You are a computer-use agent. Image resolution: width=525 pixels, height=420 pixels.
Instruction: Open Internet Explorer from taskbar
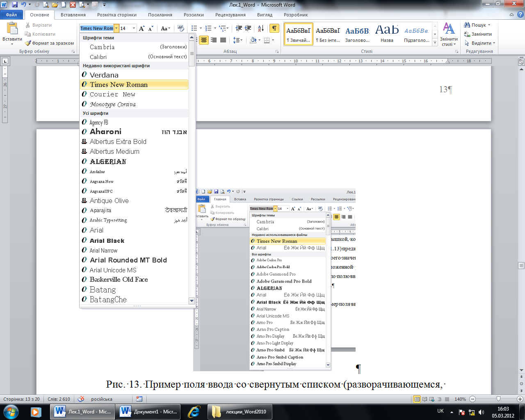194,411
